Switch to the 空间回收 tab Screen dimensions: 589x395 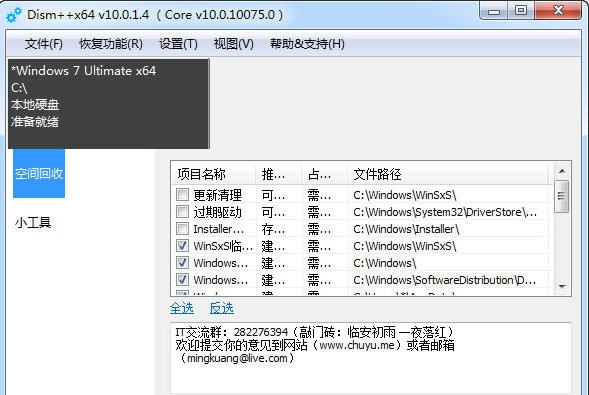click(39, 173)
